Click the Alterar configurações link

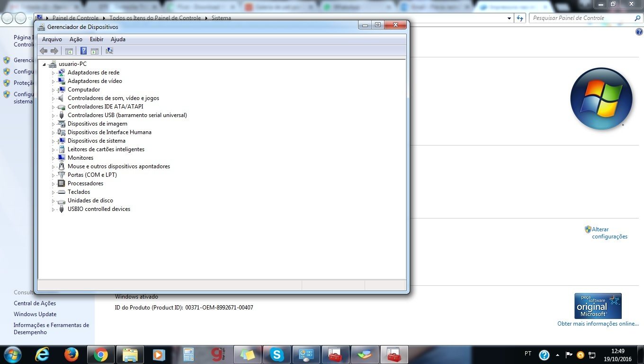click(609, 233)
